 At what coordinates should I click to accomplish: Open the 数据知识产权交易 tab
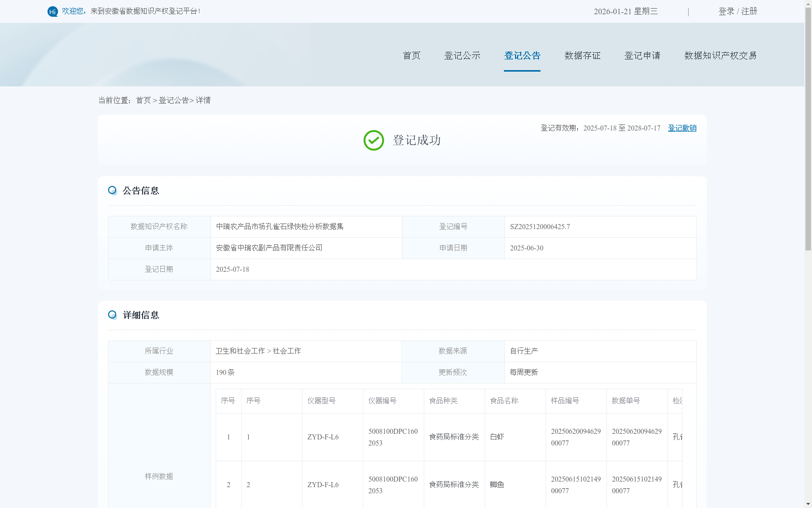[721, 55]
